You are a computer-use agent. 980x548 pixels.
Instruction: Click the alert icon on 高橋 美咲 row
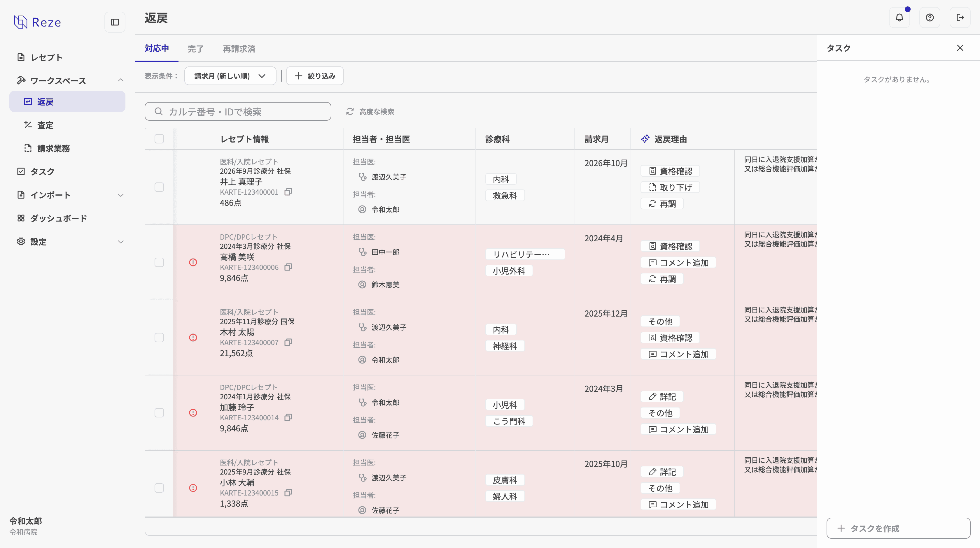193,262
